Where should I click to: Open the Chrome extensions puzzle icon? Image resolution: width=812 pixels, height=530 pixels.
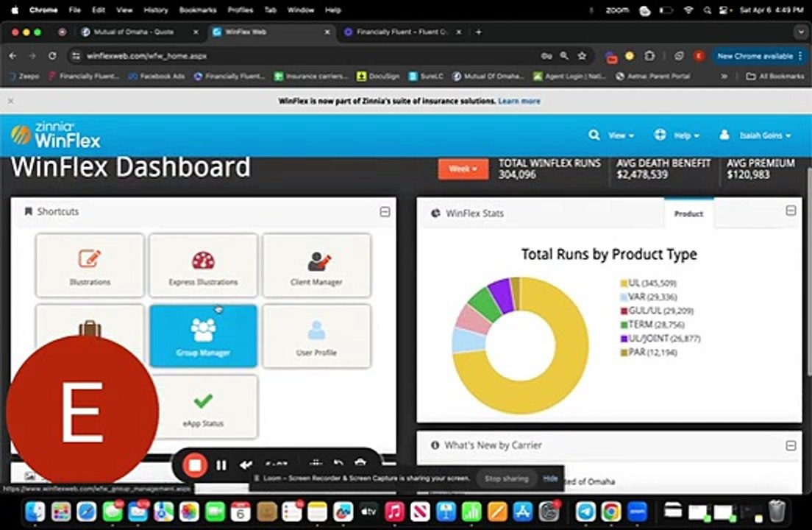point(649,56)
